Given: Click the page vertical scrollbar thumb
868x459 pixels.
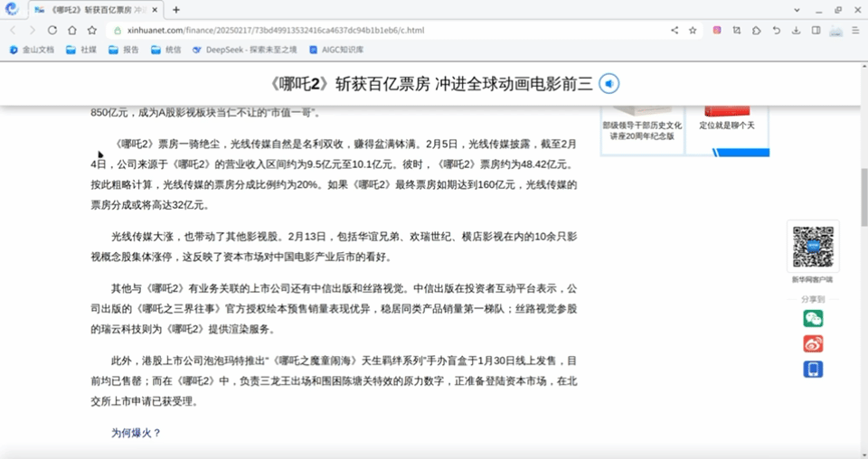Looking at the screenshot, I should (863, 197).
